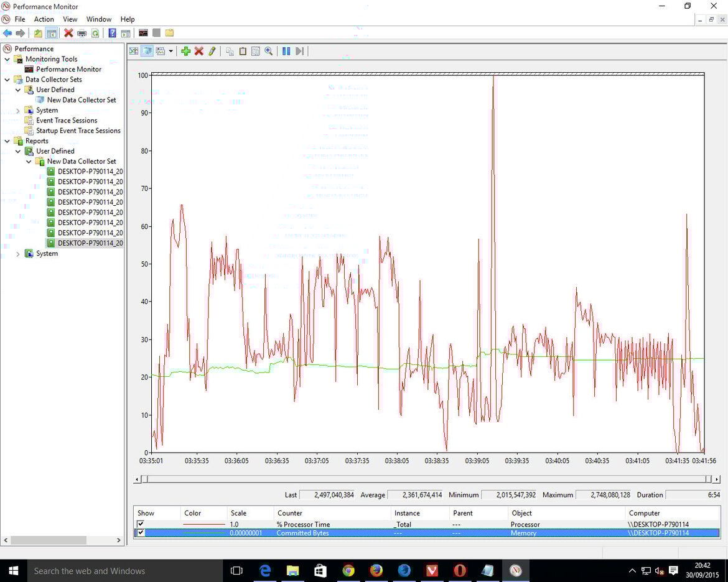The width and height of the screenshot is (728, 582).
Task: Collapse the Reports node
Action: [x=7, y=141]
